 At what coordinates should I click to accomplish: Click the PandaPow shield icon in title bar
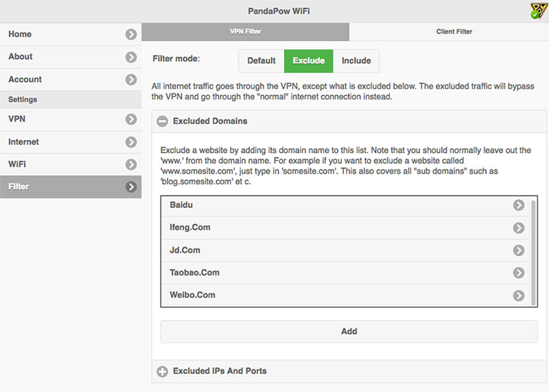coord(538,11)
